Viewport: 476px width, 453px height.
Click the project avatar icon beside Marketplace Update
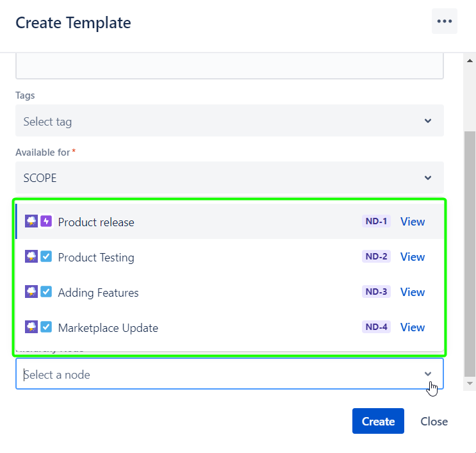[31, 327]
